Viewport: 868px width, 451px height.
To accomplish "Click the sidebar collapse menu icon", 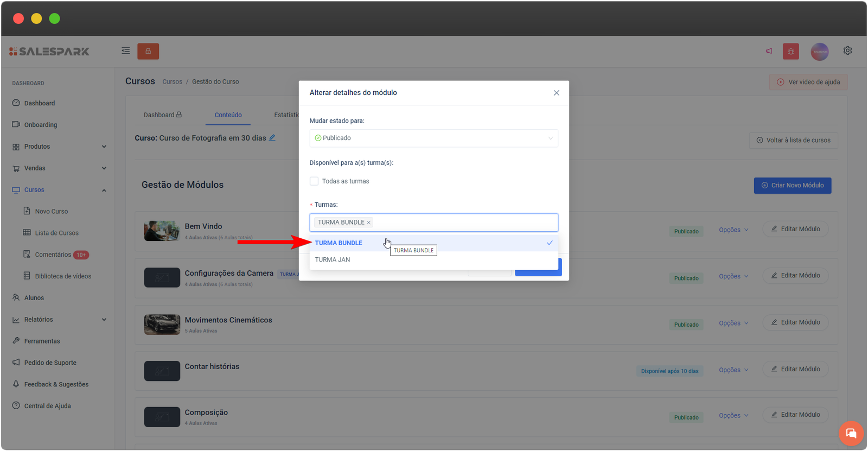I will pos(126,51).
